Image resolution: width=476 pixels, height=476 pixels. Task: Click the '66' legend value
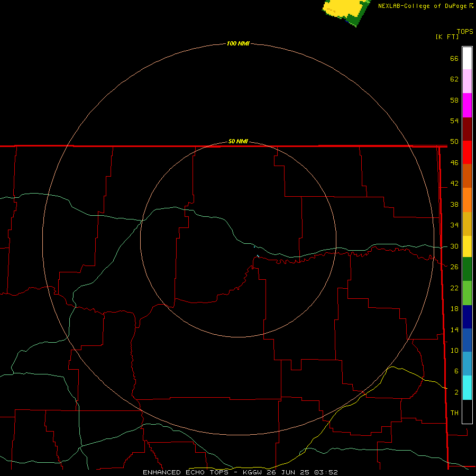pos(454,58)
